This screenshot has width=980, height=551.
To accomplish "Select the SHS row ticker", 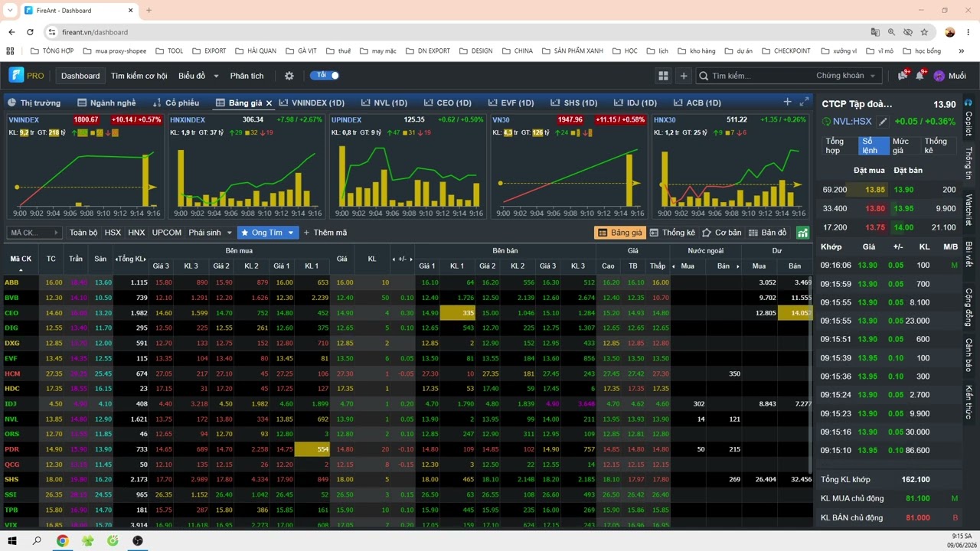I will point(11,479).
